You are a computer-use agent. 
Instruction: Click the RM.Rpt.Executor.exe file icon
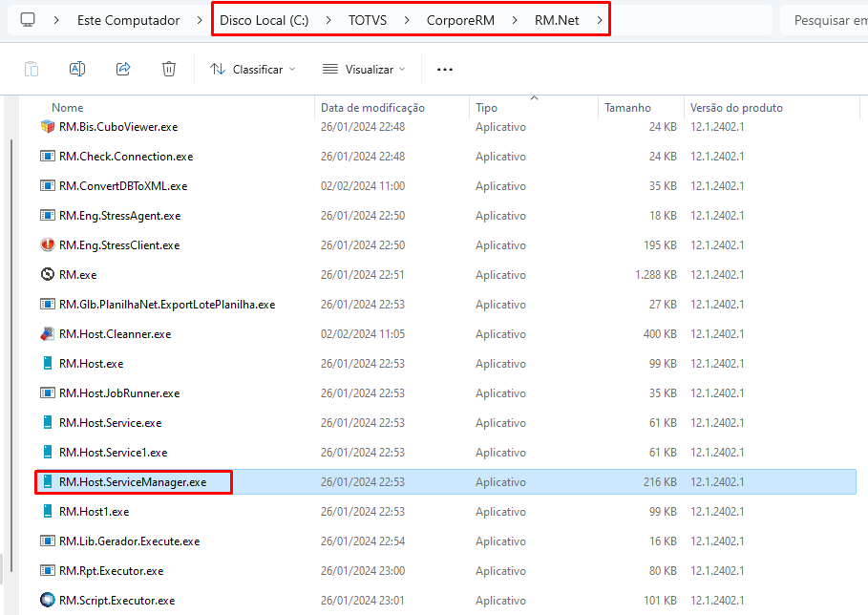48,571
